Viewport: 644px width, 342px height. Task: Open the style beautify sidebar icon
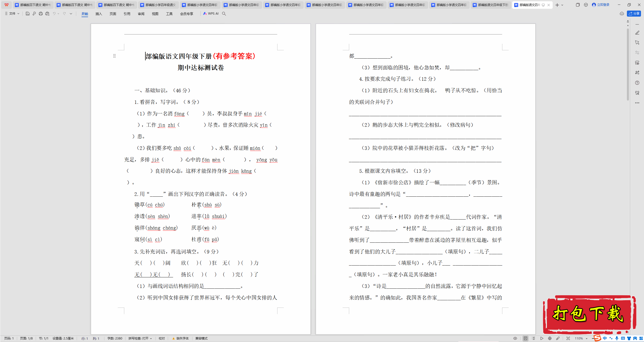coord(637,63)
